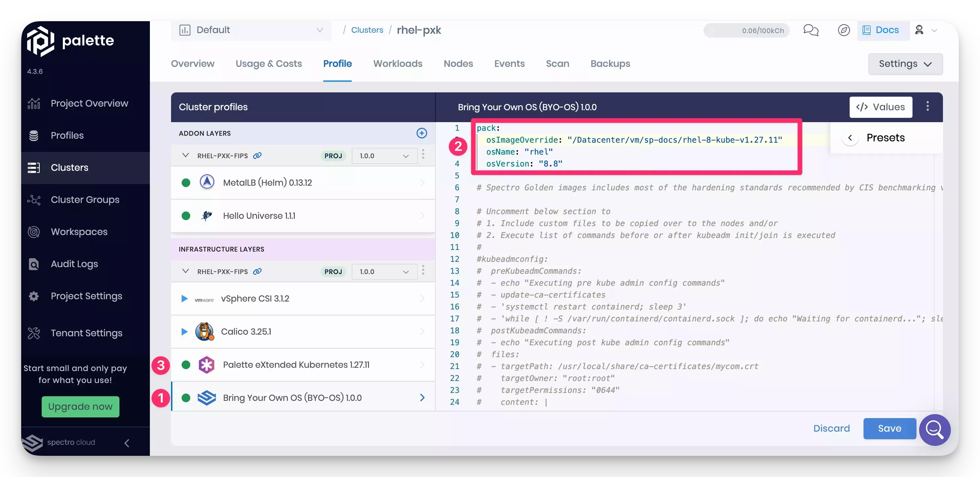Click link icon beside infrastructure RHEL-PXK-FIPS

pos(257,271)
